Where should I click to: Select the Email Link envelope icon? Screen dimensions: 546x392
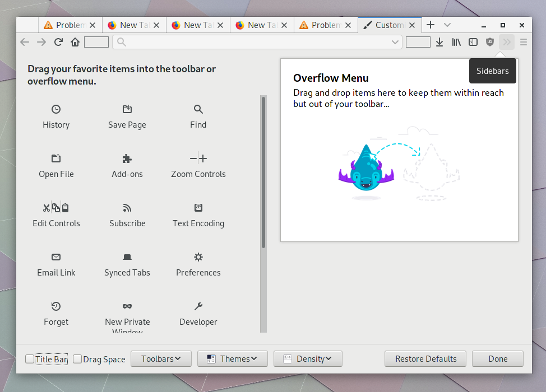pos(56,257)
